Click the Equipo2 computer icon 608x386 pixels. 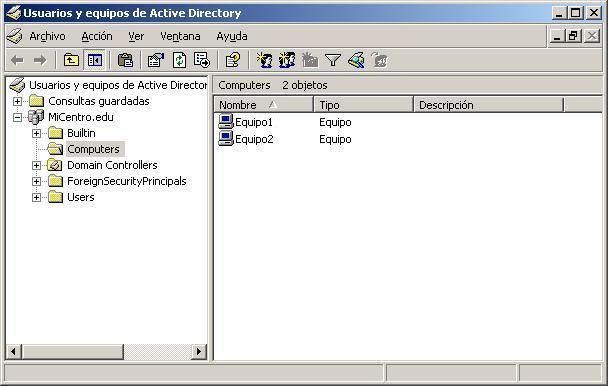(x=226, y=138)
